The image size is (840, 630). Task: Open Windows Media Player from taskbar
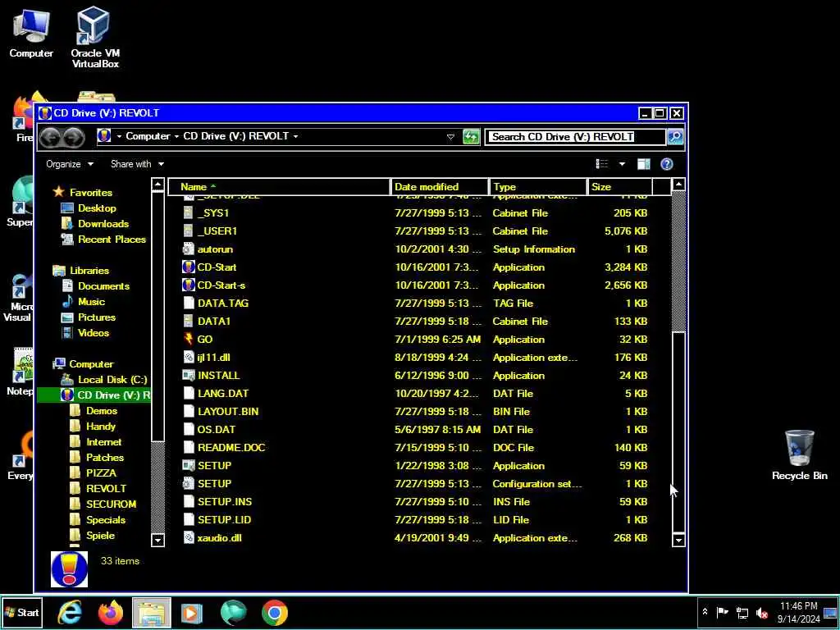click(192, 612)
